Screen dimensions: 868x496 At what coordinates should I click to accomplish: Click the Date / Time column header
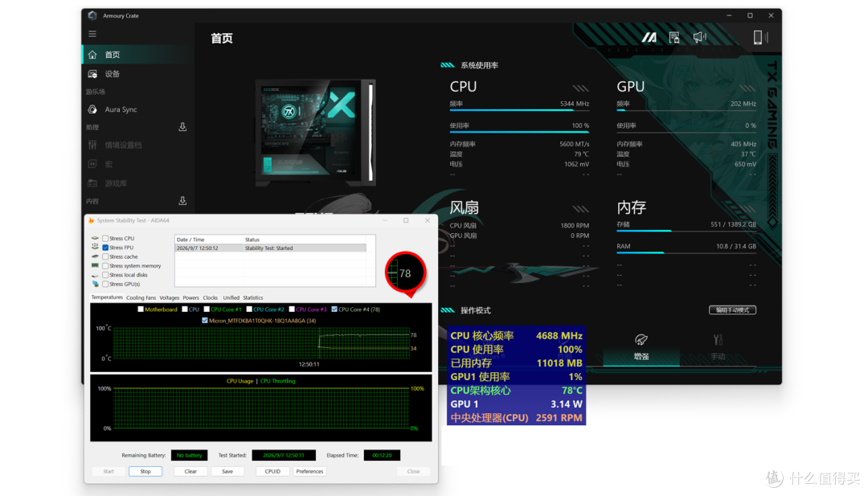point(209,240)
